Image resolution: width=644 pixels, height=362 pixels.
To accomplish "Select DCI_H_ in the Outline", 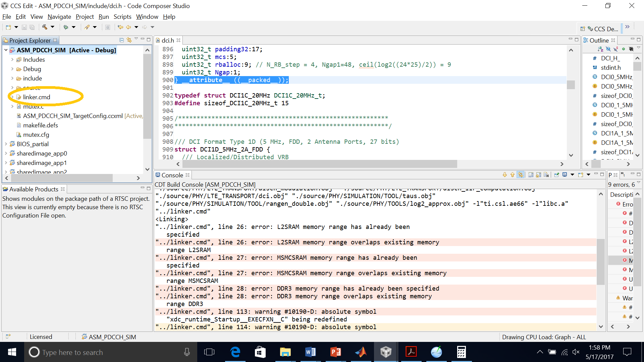I will point(610,58).
